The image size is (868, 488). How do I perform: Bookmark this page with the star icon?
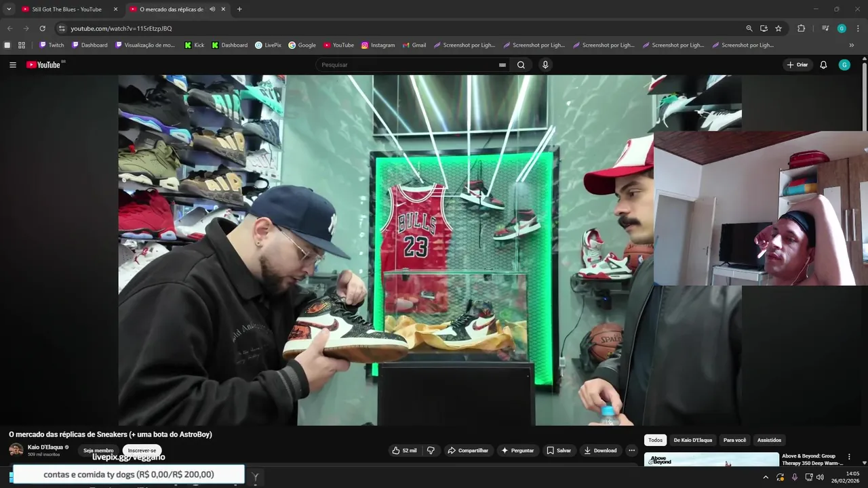(x=778, y=28)
